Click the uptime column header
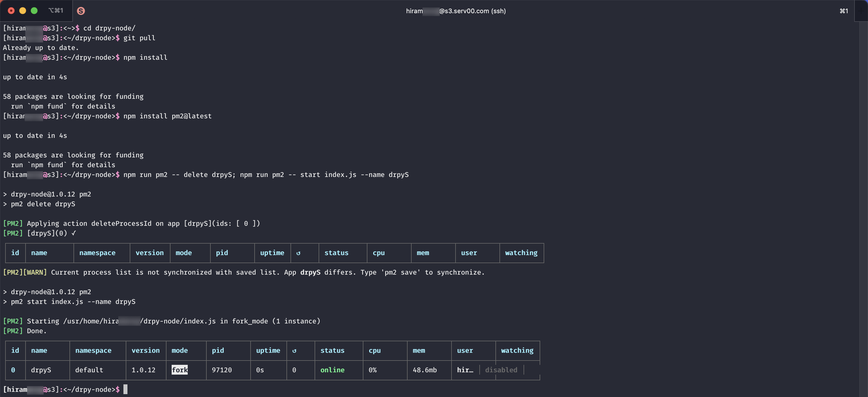The width and height of the screenshot is (868, 397). (x=268, y=350)
